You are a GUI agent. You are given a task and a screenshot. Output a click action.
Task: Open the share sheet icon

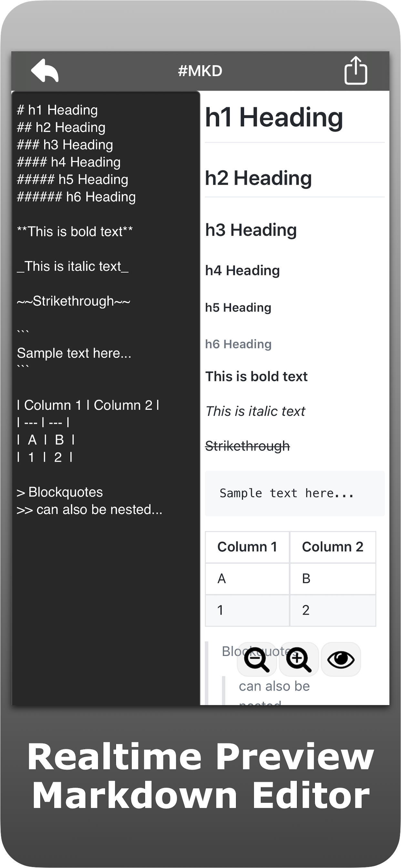click(355, 70)
